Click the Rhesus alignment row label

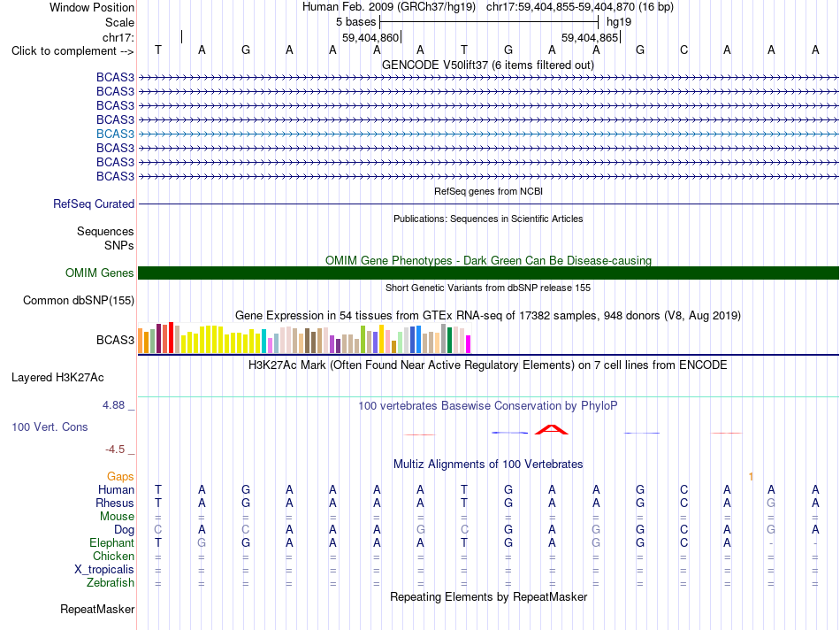(115, 503)
